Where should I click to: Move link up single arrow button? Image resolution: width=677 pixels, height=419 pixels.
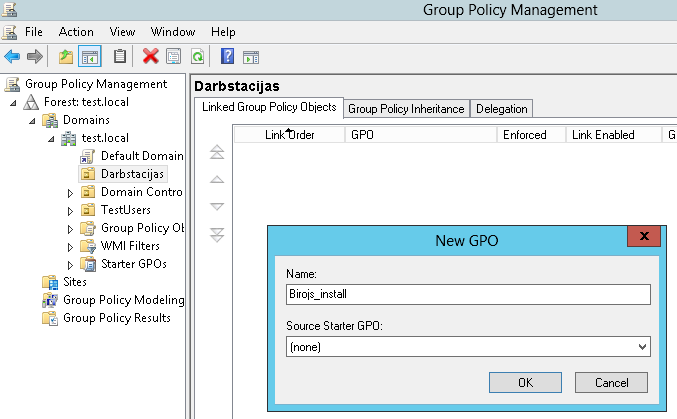pos(217,179)
